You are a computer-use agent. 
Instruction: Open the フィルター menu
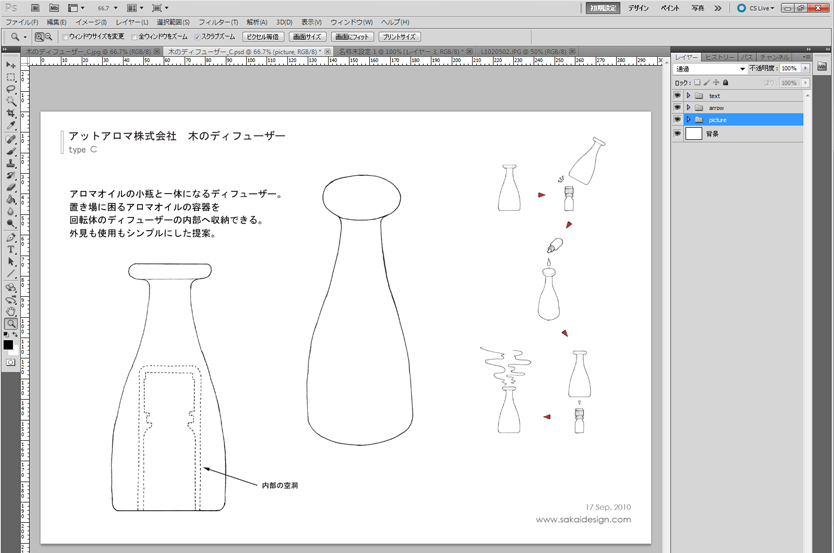pos(217,21)
